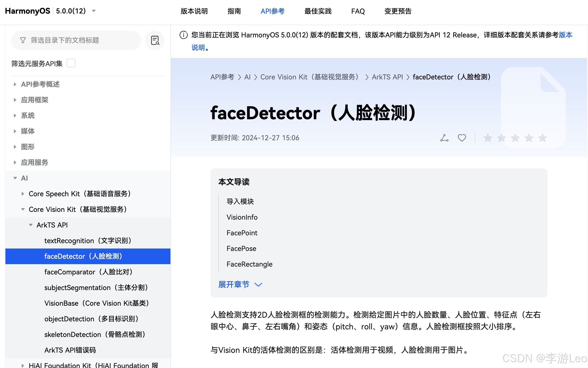Navigate to Core Vision Kit via the breadcrumb
The height and width of the screenshot is (368, 588).
coord(309,77)
